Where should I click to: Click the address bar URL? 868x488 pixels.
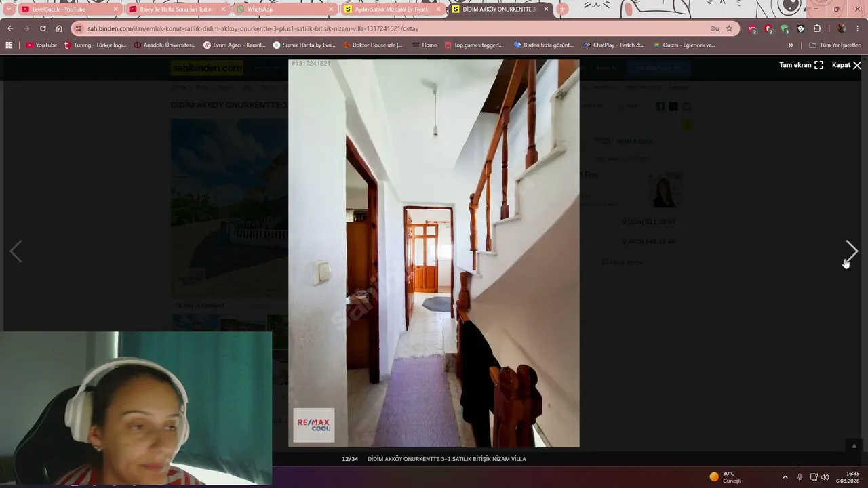click(253, 28)
